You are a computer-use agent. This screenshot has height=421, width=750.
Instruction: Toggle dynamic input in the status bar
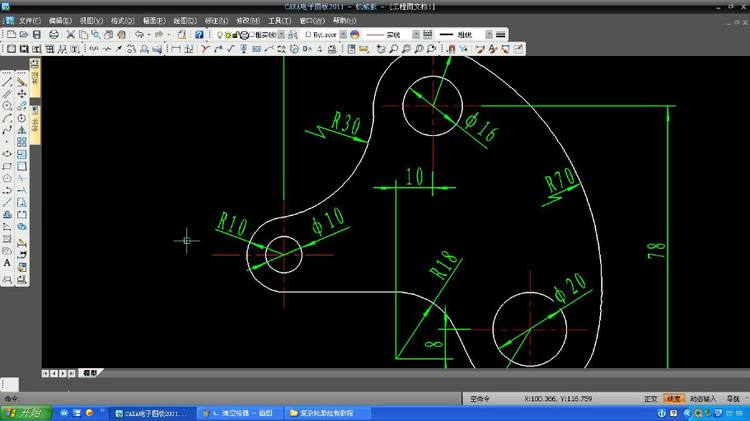(703, 399)
